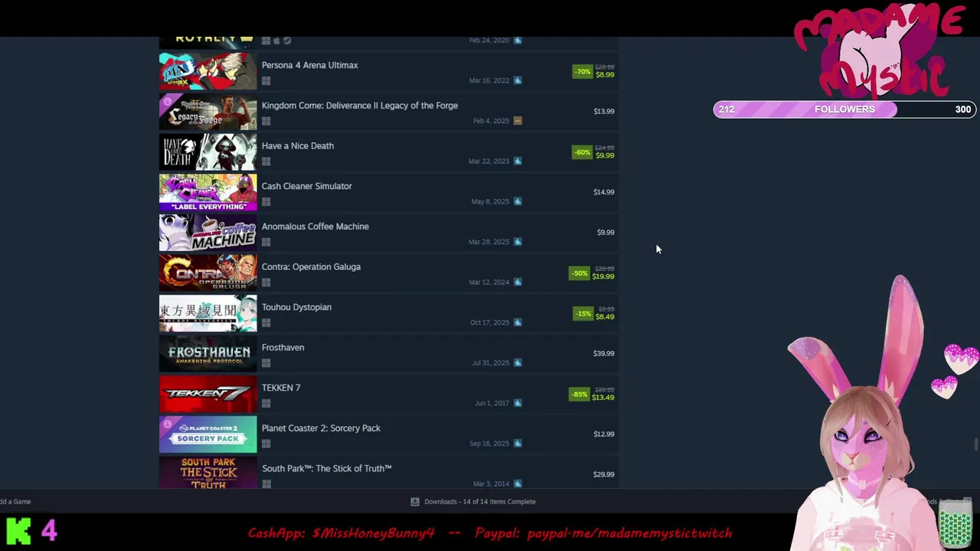Click thumbs-up review icon beside Mar 16, 2022
Image resolution: width=980 pixels, height=551 pixels.
tap(518, 80)
